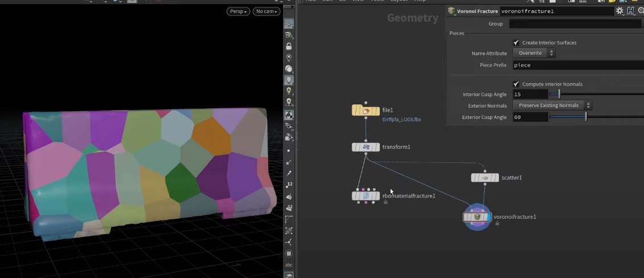This screenshot has height=278, width=644.
Task: Select the file1 node icon
Action: 366,111
